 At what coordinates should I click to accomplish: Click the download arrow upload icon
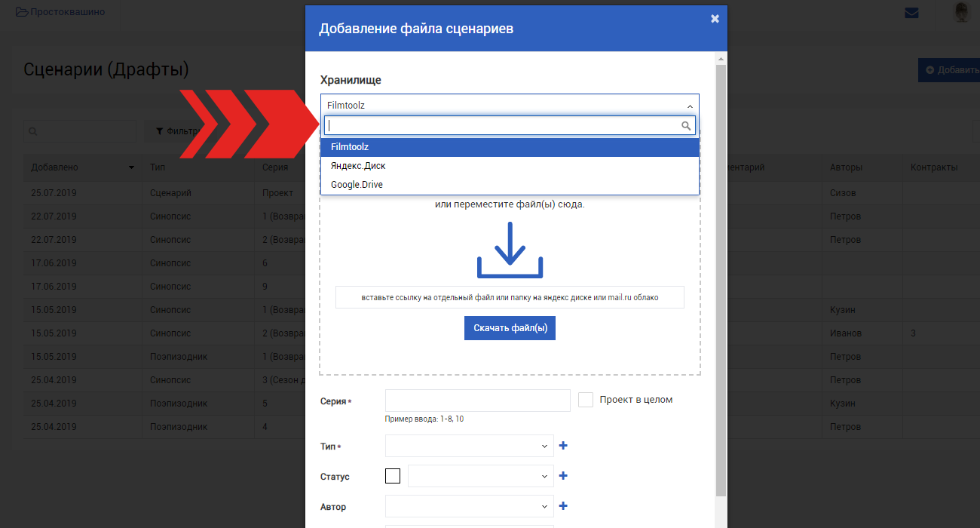point(510,250)
